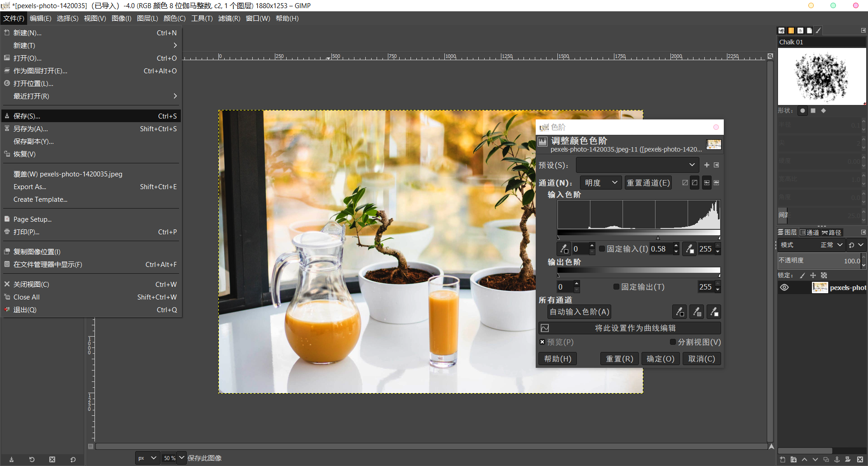Viewport: 868px width, 466px height.
Task: Click the linear light adjust icon in Levels
Action: (685, 183)
